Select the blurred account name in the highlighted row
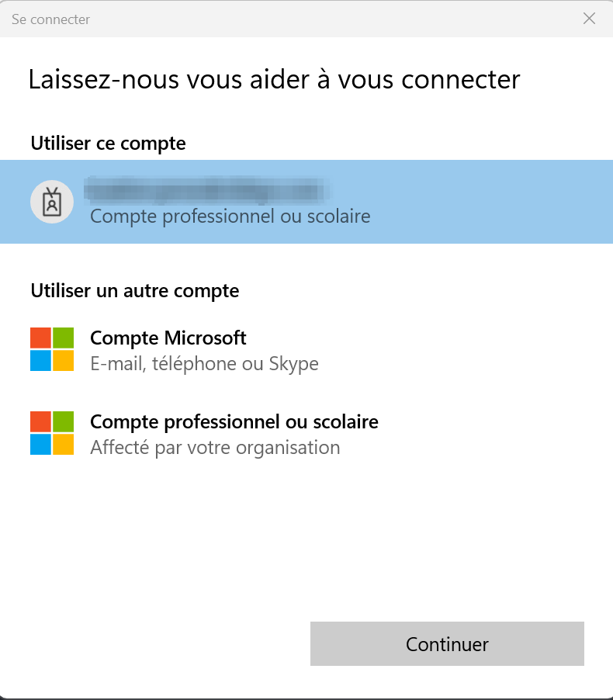Viewport: 613px width, 700px height. tap(206, 189)
